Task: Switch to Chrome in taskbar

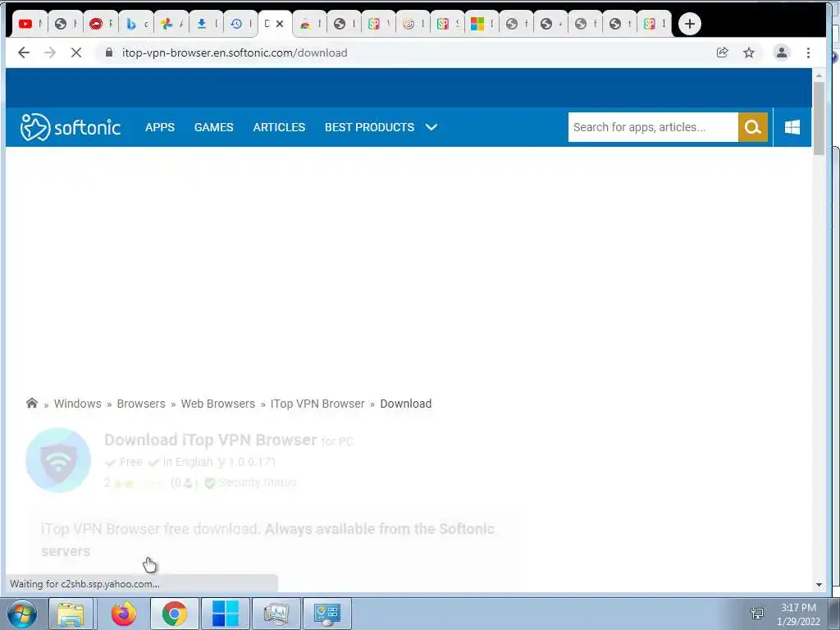Action: click(174, 614)
